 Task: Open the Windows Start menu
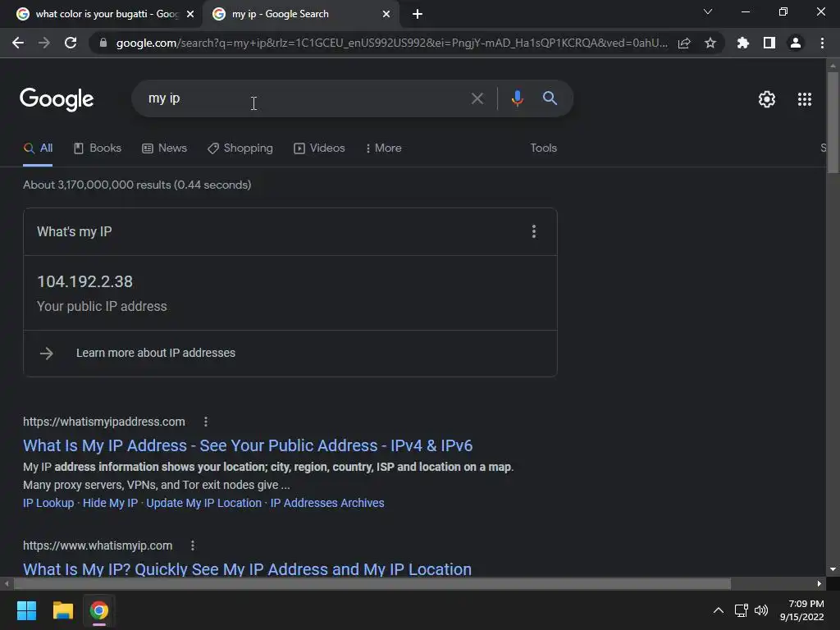26,610
